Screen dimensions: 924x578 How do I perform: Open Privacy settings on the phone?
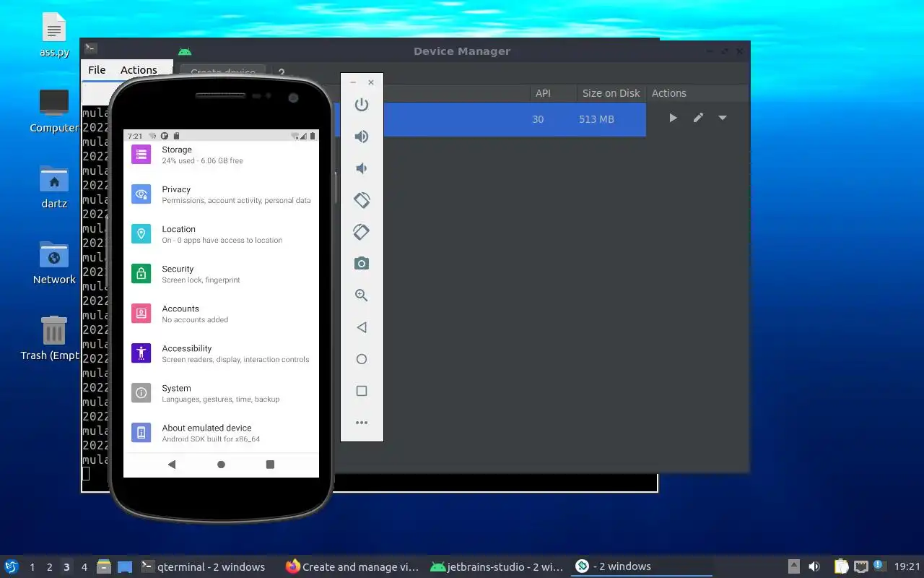pos(221,194)
